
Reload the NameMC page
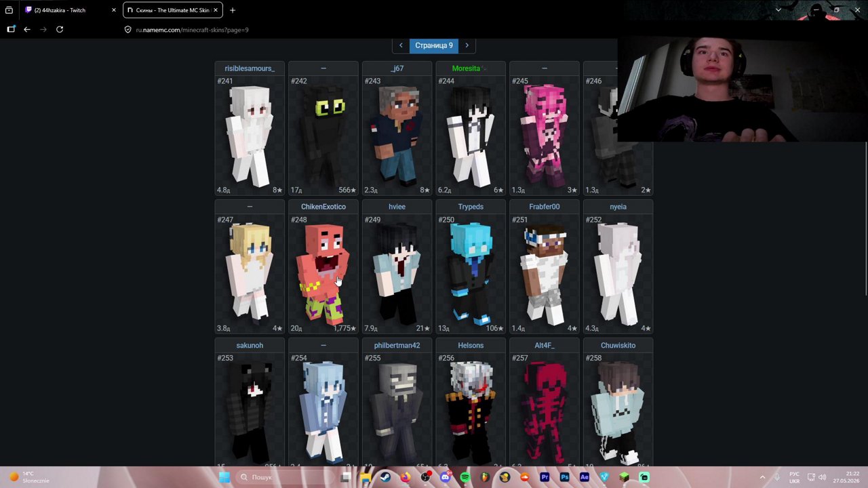coord(60,29)
